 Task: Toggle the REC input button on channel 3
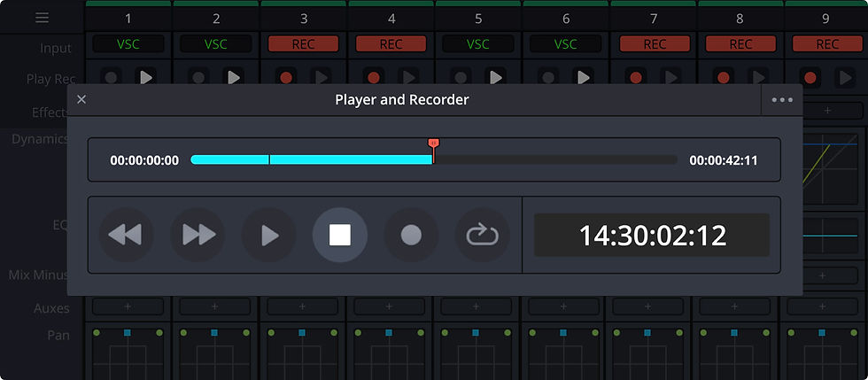point(303,43)
